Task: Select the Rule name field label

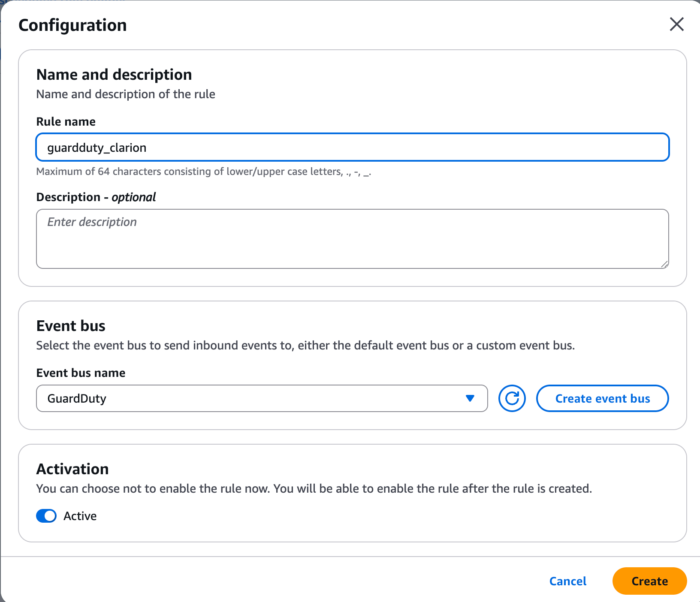Action: (x=66, y=122)
